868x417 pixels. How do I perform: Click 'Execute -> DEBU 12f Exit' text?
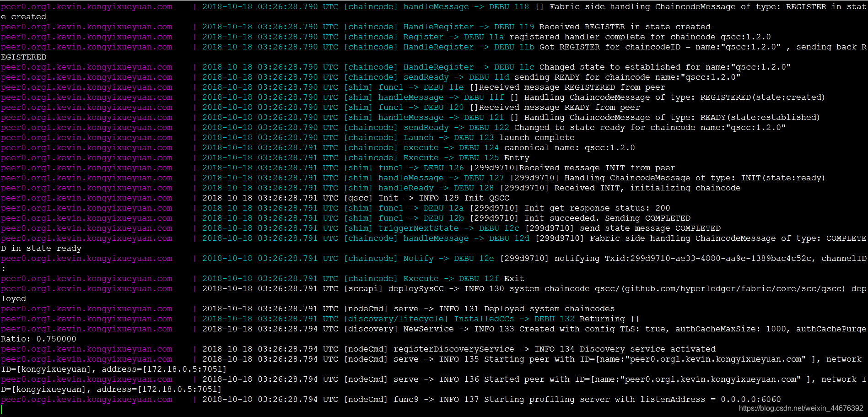point(464,279)
